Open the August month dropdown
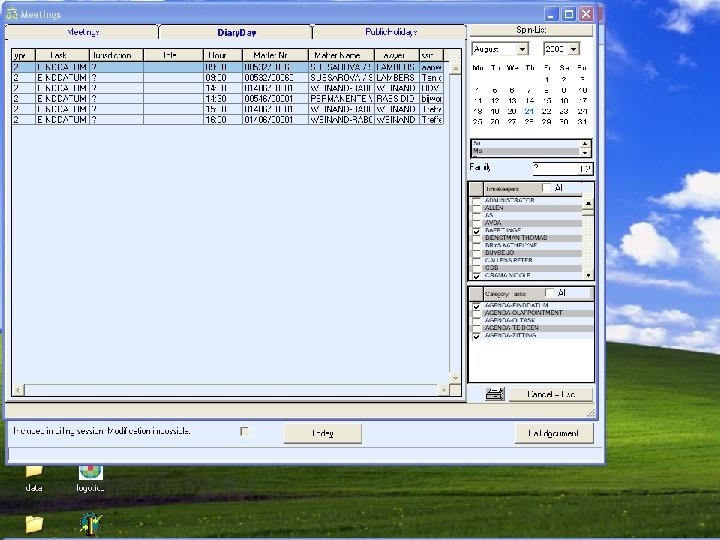This screenshot has height=540, width=720. tap(523, 49)
